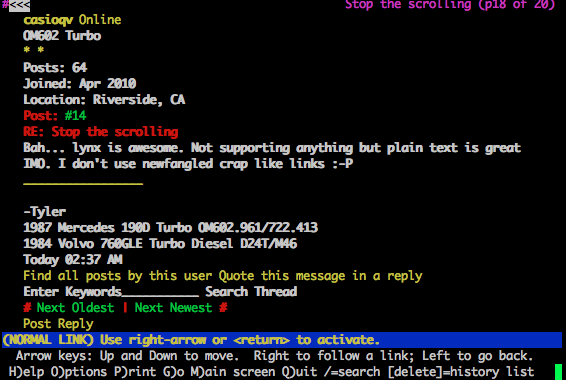Select 'Quote this message in a reply'
The height and width of the screenshot is (380, 566).
(x=320, y=276)
